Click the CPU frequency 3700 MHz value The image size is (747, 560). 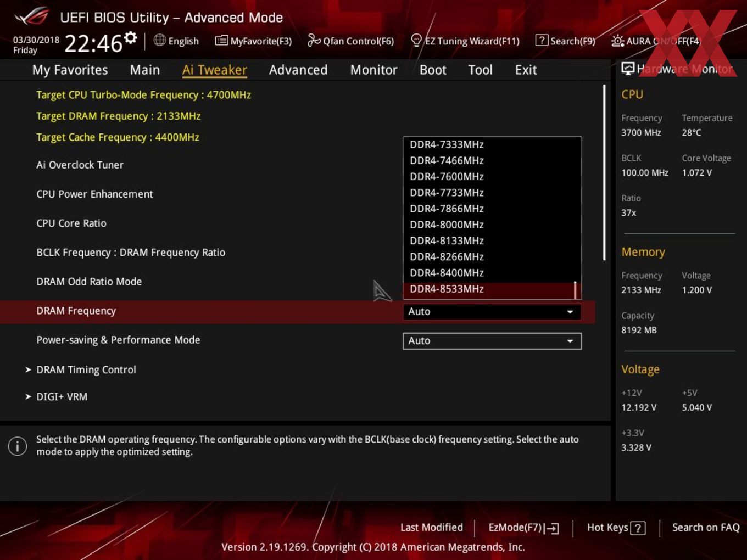point(641,132)
